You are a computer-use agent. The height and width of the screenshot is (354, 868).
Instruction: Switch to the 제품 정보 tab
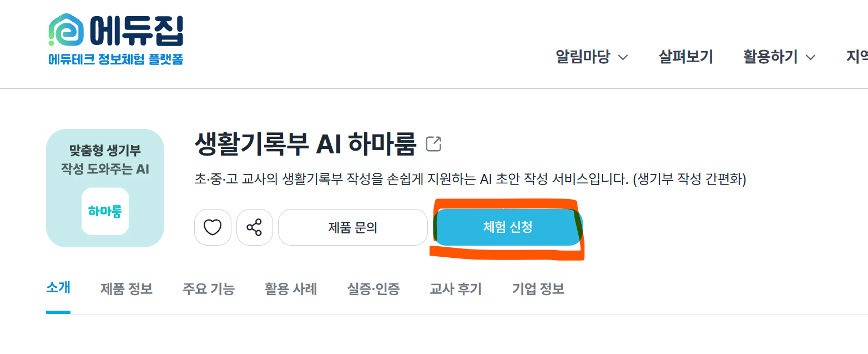click(126, 288)
